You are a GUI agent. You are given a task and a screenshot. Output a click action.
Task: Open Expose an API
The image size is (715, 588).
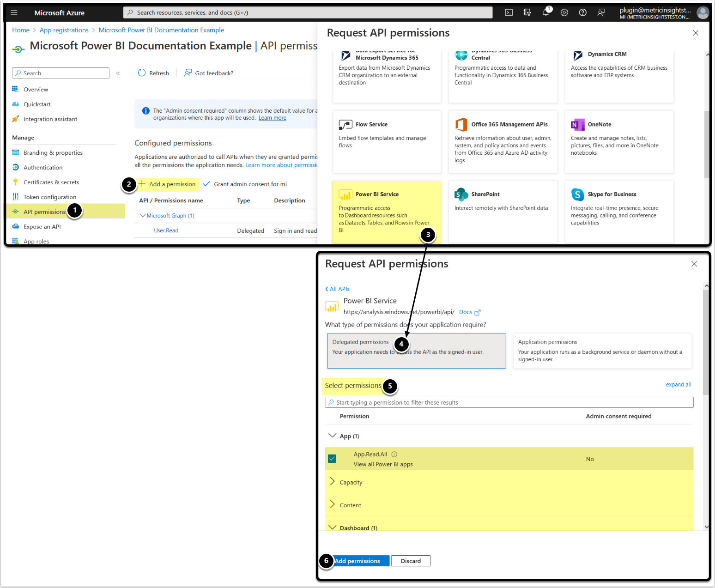click(42, 227)
